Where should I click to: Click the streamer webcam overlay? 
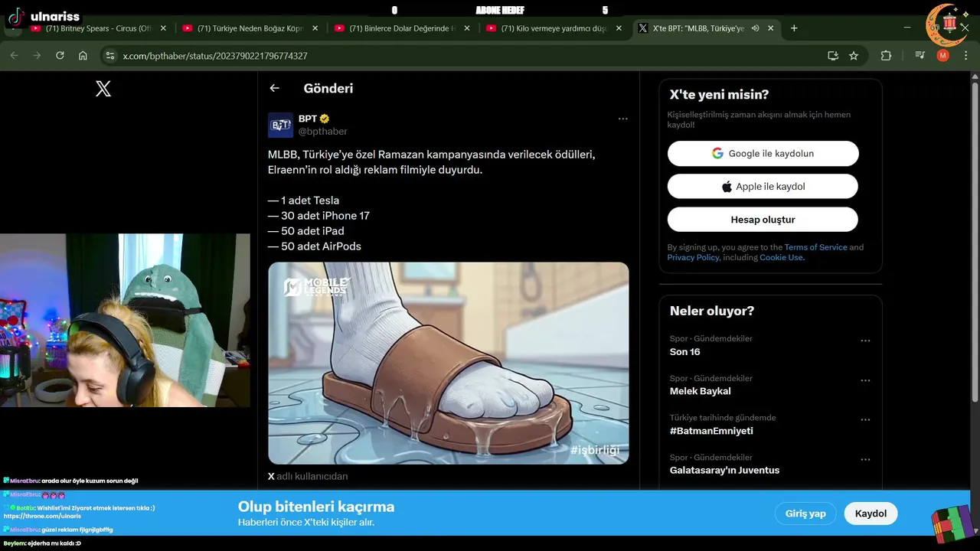coord(125,320)
